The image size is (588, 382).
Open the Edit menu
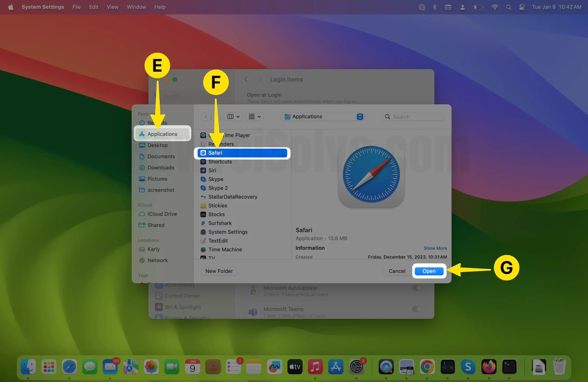click(x=94, y=7)
